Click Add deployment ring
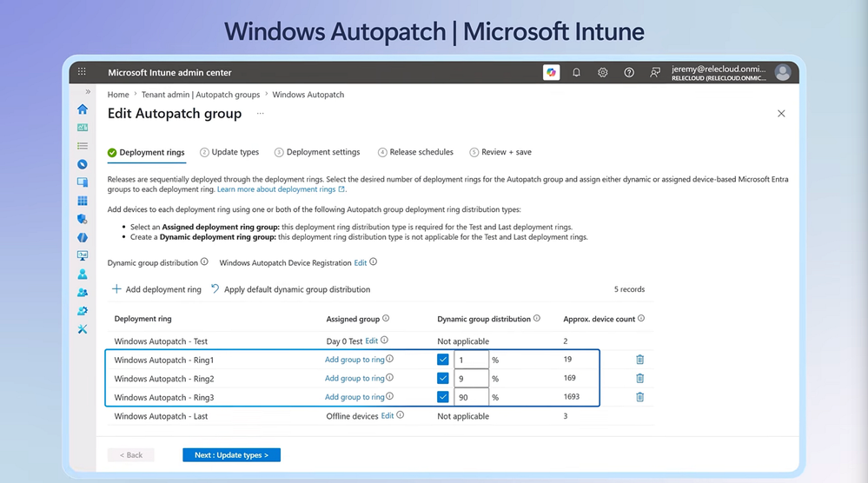 tap(156, 289)
